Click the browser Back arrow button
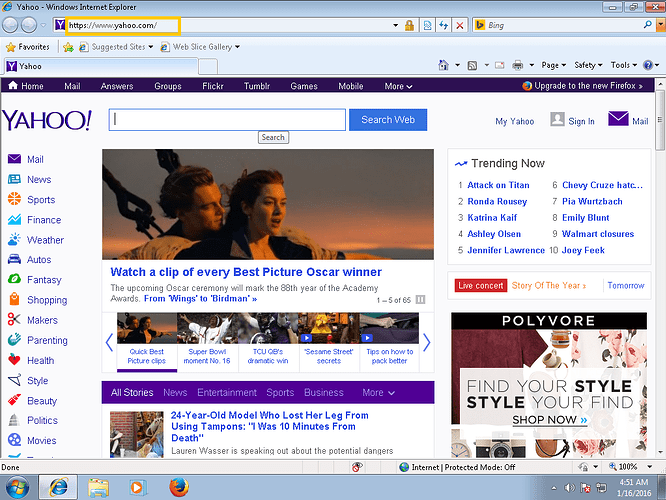Viewport: 666px width, 500px height. tap(10, 25)
